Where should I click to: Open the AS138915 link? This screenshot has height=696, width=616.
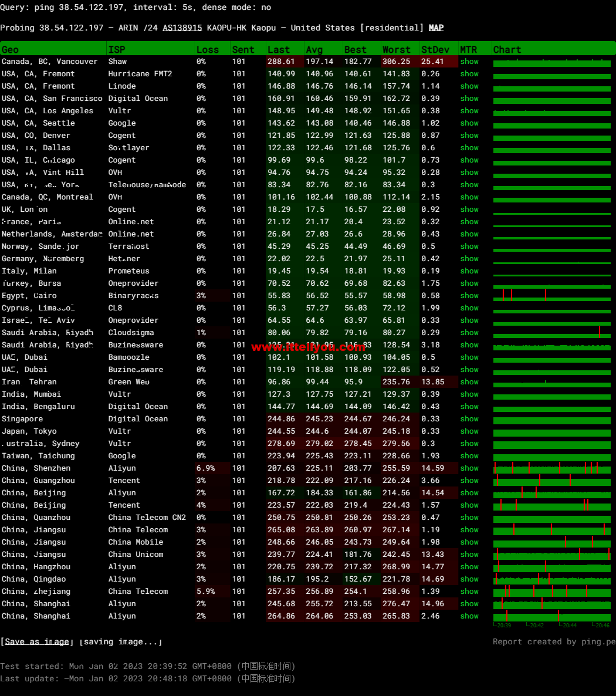(182, 28)
